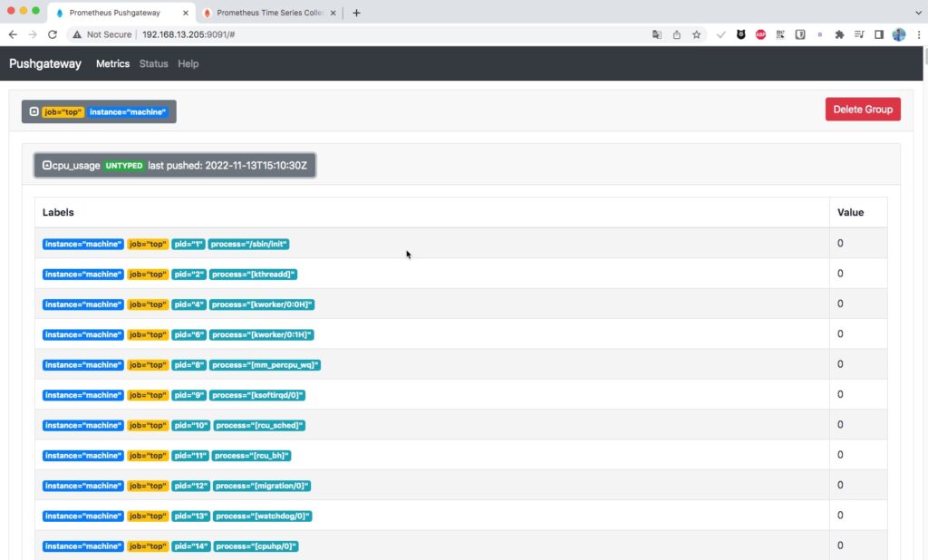Open the Chrome three-dot menu
The image size is (928, 560).
point(919,34)
